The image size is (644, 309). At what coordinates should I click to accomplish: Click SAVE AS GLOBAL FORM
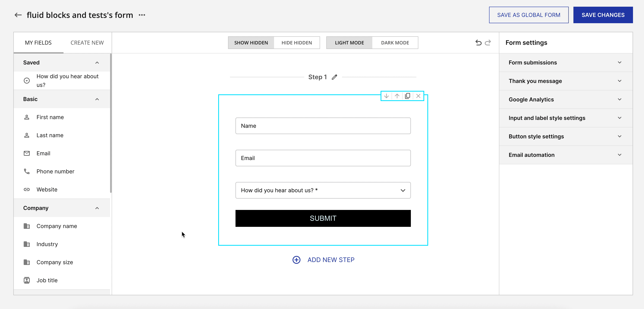(528, 15)
